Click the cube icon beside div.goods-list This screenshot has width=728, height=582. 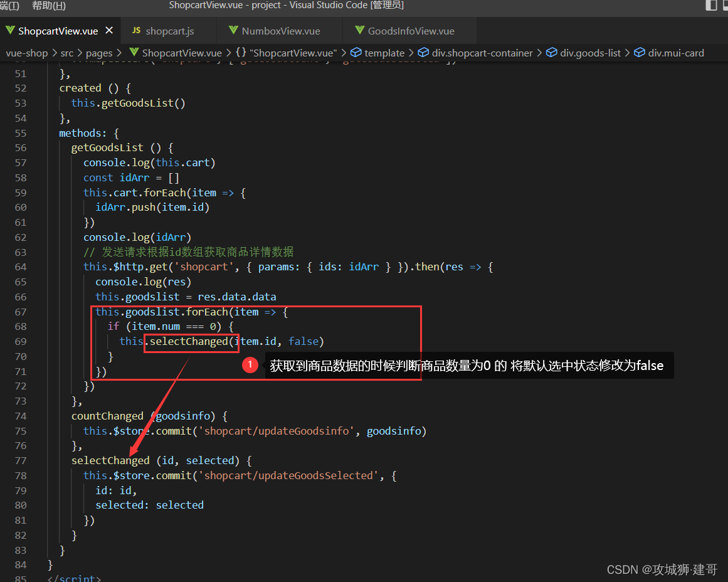552,53
